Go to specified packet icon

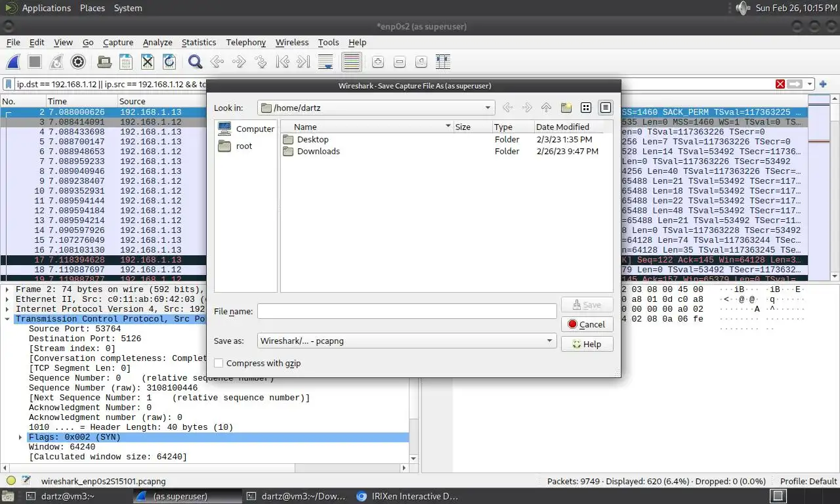point(261,62)
